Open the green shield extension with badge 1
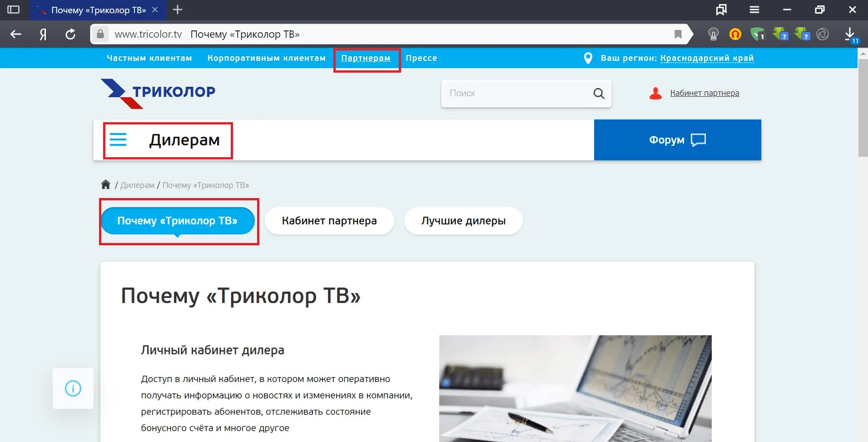The height and width of the screenshot is (442, 868). [757, 34]
